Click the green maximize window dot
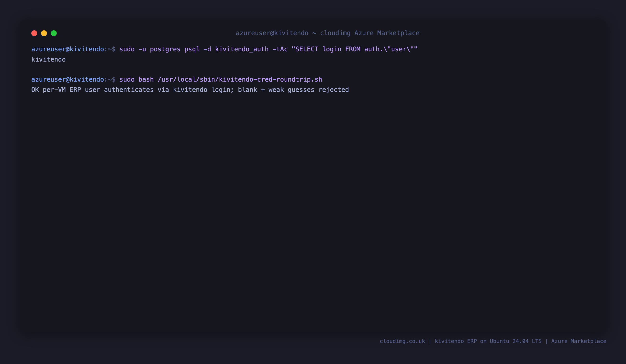 point(54,33)
